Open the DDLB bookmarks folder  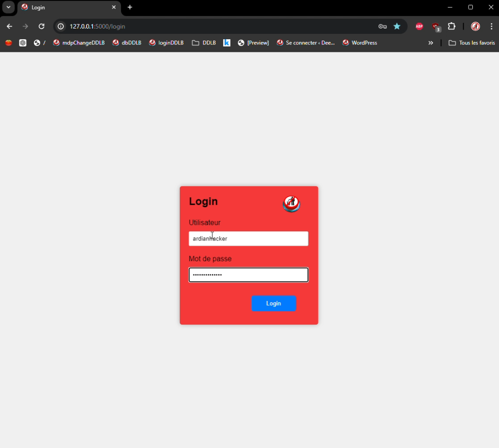pos(204,43)
